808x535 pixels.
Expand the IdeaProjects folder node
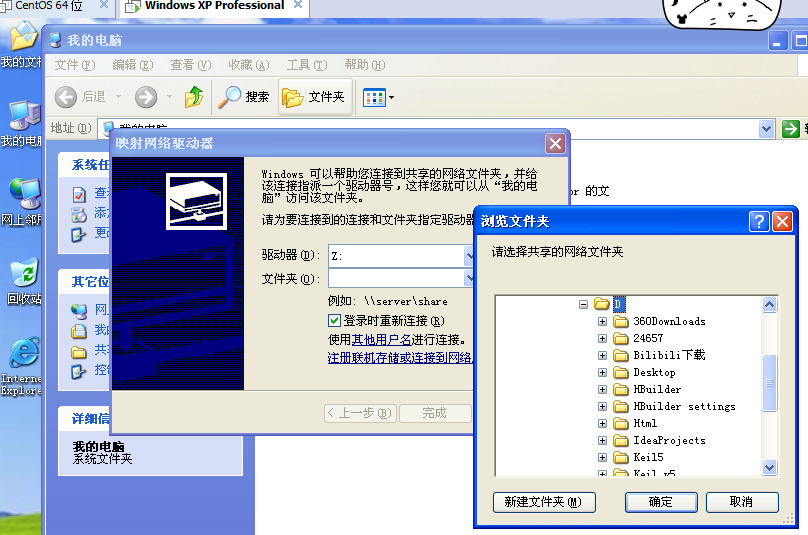click(x=602, y=441)
